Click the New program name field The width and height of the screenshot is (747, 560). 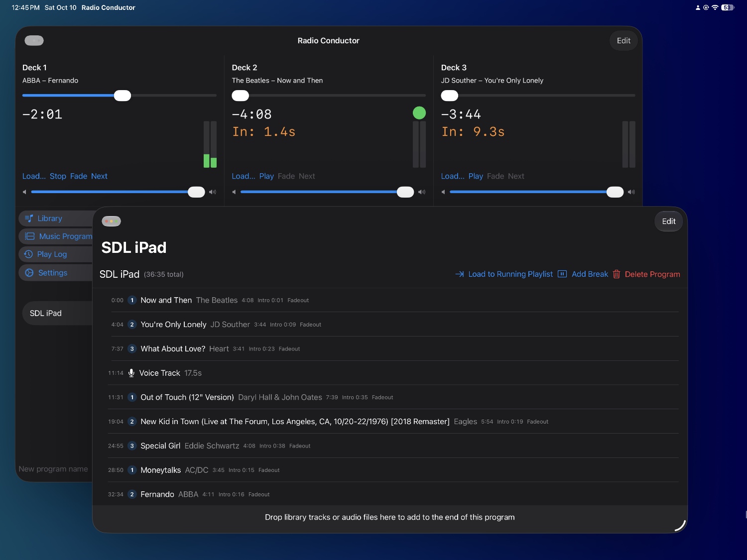click(54, 469)
